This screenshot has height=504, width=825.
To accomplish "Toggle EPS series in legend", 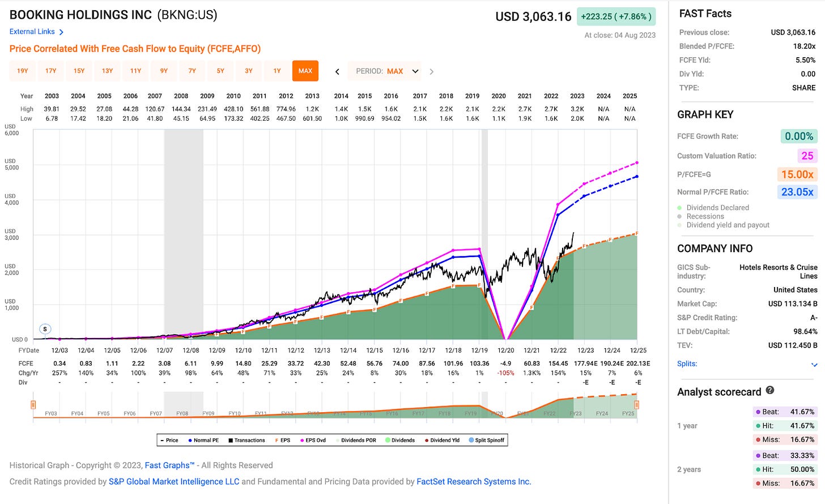I will [283, 440].
